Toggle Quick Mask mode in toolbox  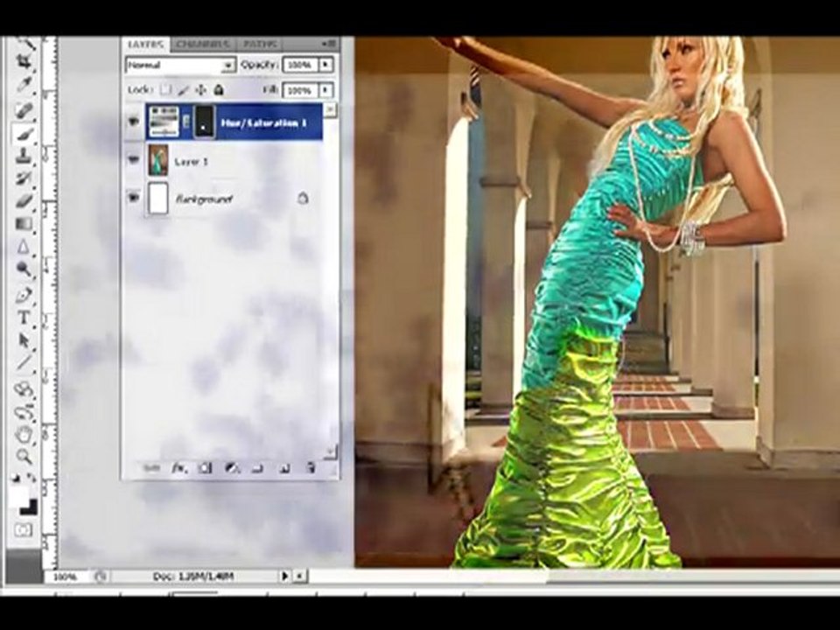coord(24,530)
